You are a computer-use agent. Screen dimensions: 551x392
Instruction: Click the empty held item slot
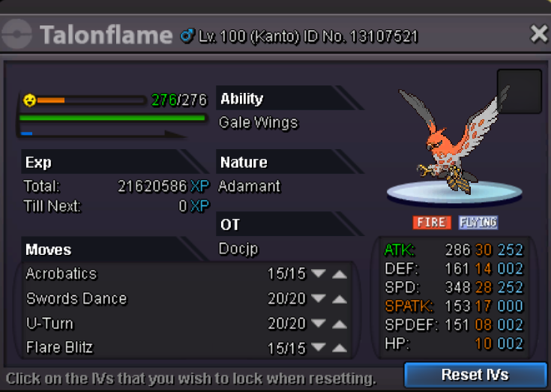519,91
